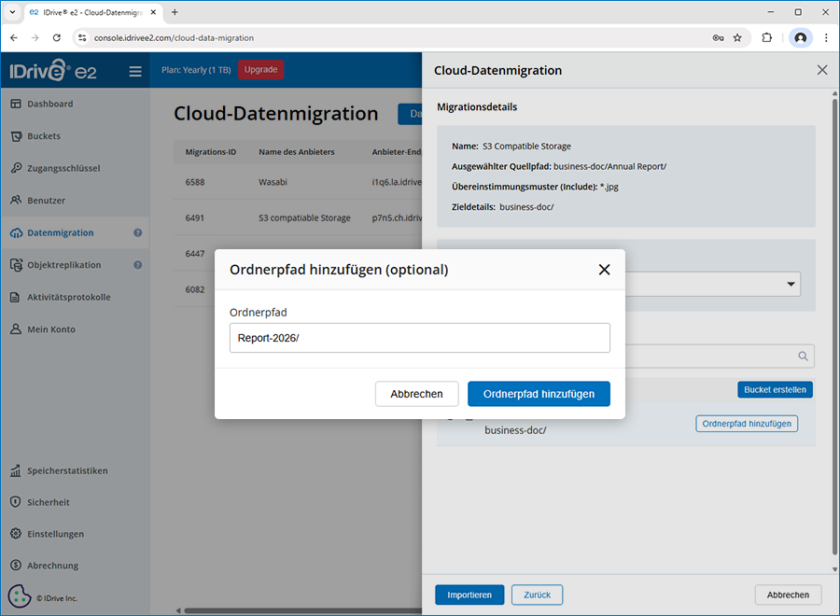The width and height of the screenshot is (840, 616).
Task: Click the Bucket erstellen button
Action: 775,389
